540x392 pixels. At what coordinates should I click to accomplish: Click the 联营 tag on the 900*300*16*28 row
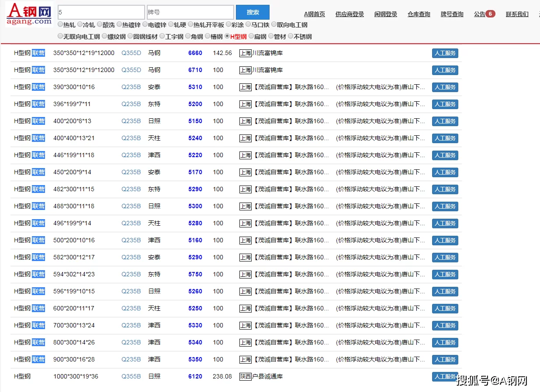pos(38,359)
